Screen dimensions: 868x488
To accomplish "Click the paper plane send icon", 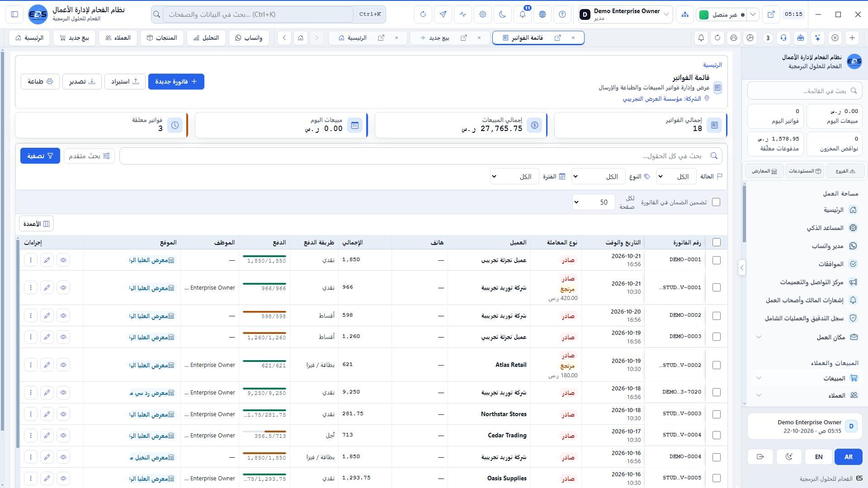I will pos(443,14).
